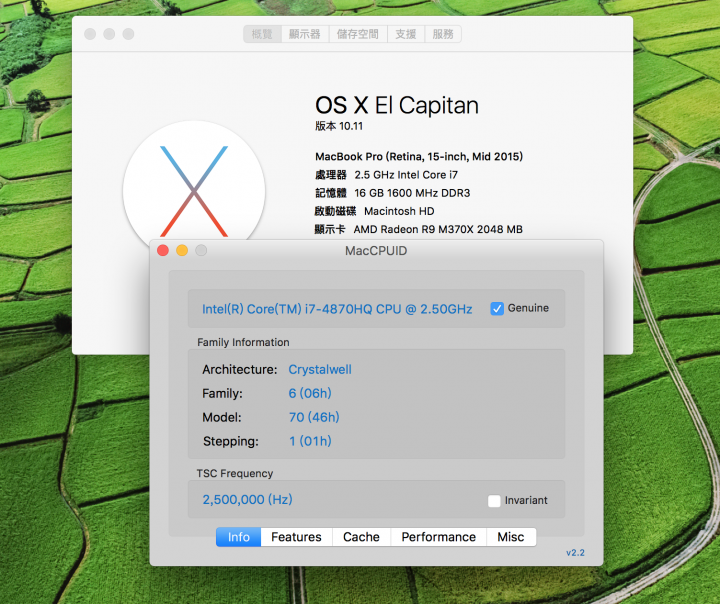
Task: Click the v2.2 version label
Action: click(575, 553)
